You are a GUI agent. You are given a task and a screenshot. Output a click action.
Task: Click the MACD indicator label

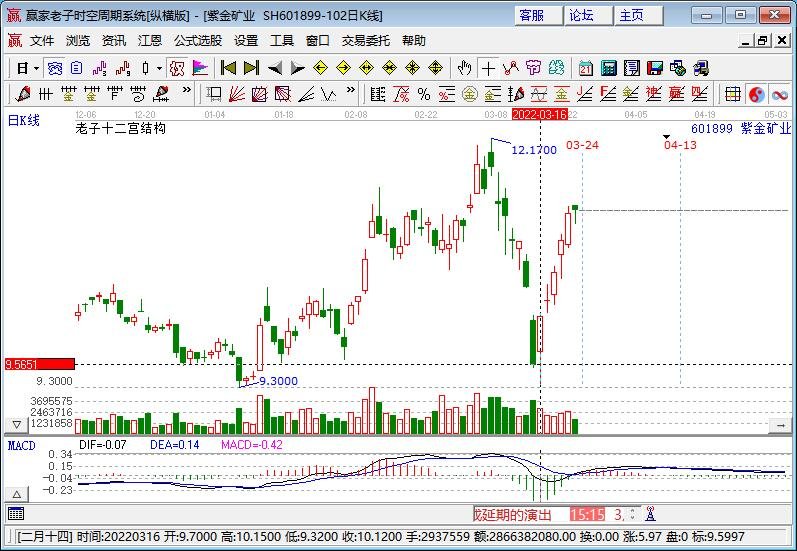tap(21, 446)
